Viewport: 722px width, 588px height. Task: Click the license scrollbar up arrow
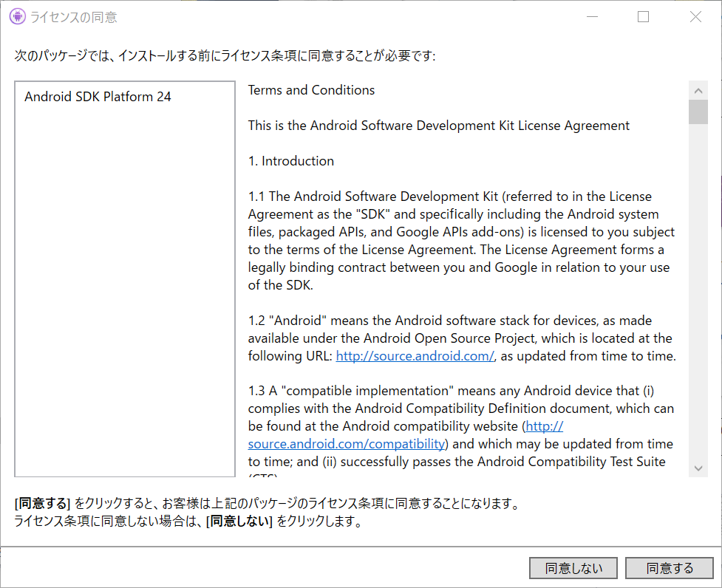[698, 91]
